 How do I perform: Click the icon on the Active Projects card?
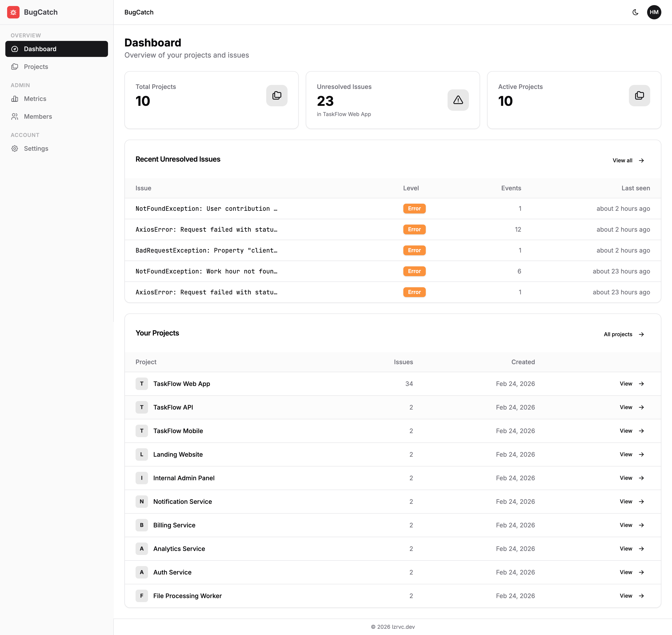click(x=639, y=95)
